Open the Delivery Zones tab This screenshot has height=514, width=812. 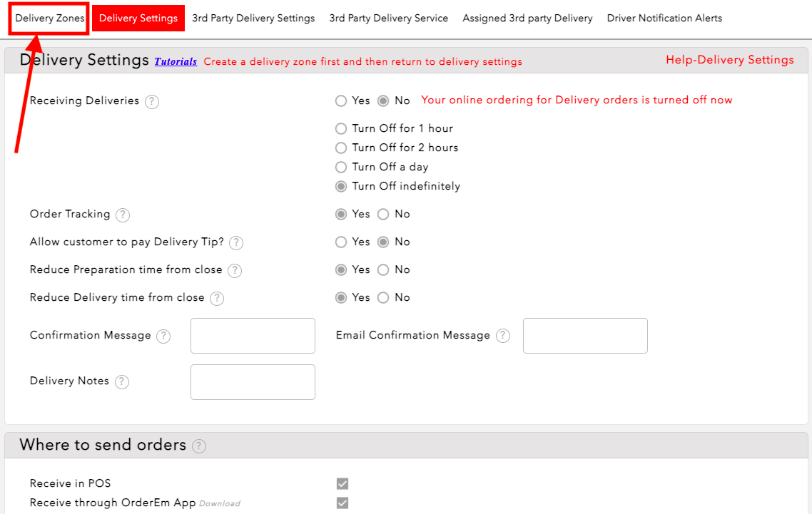[50, 19]
